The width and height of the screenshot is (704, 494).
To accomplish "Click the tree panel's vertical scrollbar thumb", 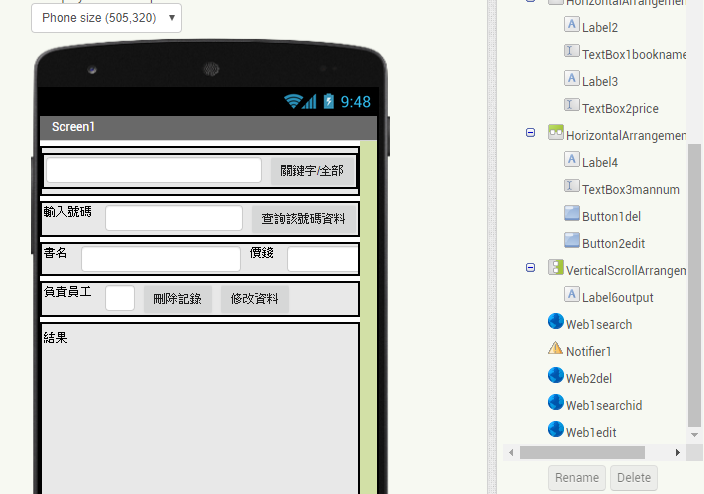I will [x=695, y=286].
